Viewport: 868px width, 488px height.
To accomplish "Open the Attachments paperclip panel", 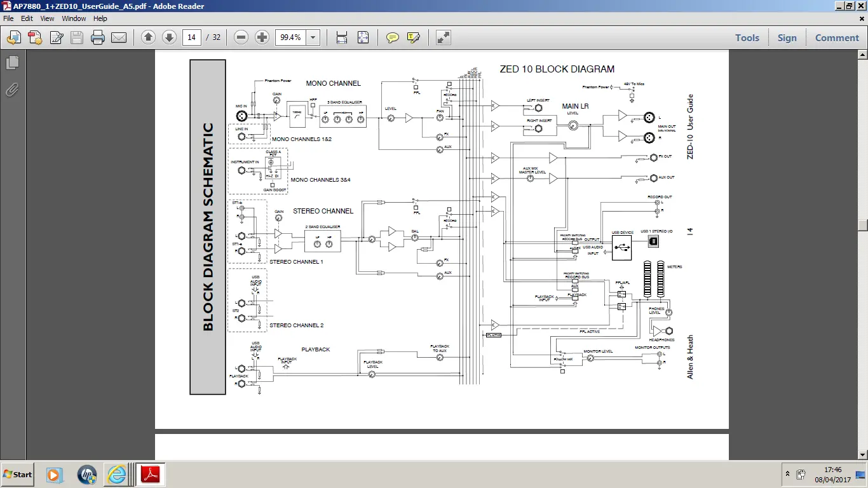I will click(12, 90).
